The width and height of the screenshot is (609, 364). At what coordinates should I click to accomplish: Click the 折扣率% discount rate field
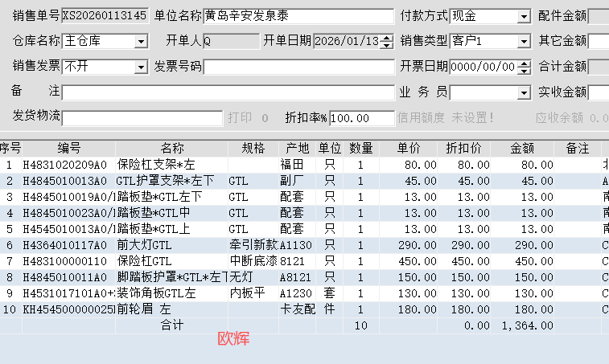point(361,118)
